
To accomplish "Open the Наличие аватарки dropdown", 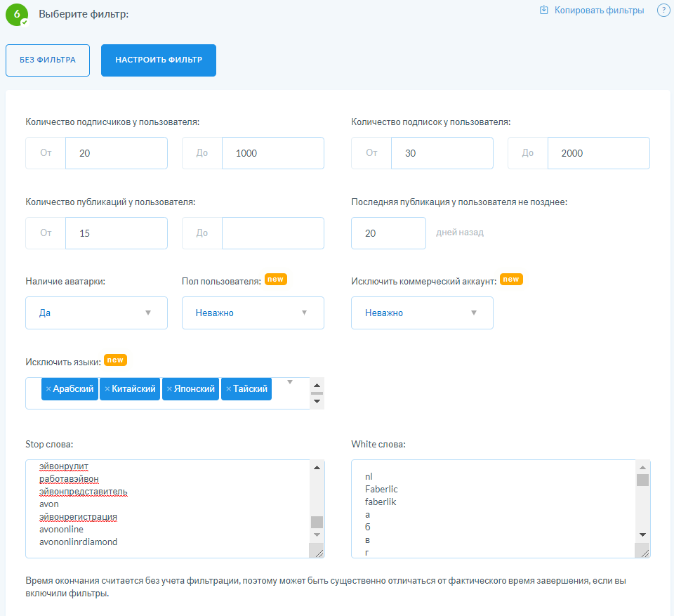I will (x=96, y=313).
